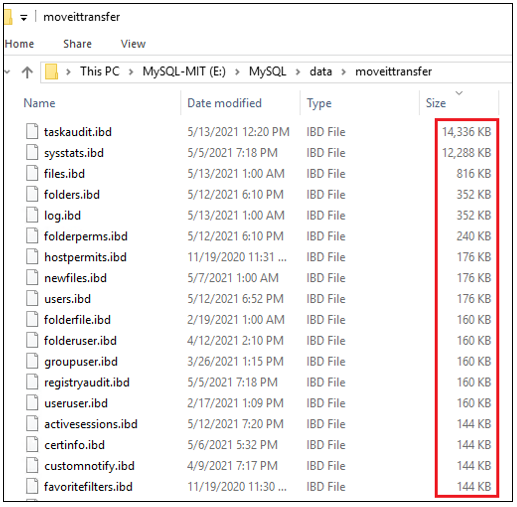Click the activesessions.ibd file icon
Viewport: 517px width, 507px height.
[x=32, y=424]
